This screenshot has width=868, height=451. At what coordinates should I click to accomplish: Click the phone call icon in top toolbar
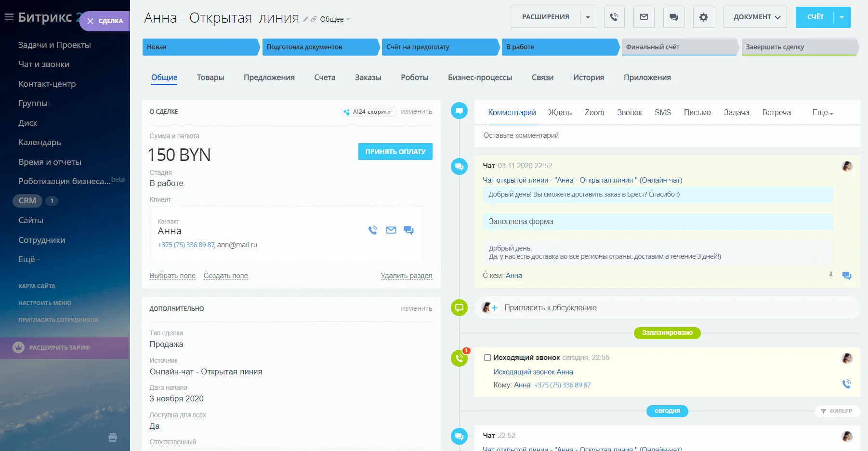click(614, 17)
